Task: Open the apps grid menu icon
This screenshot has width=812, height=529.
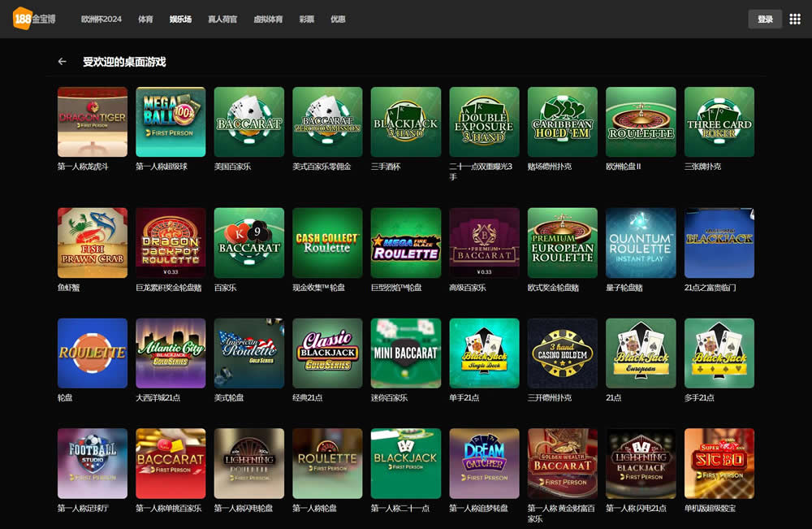Action: 795,20
